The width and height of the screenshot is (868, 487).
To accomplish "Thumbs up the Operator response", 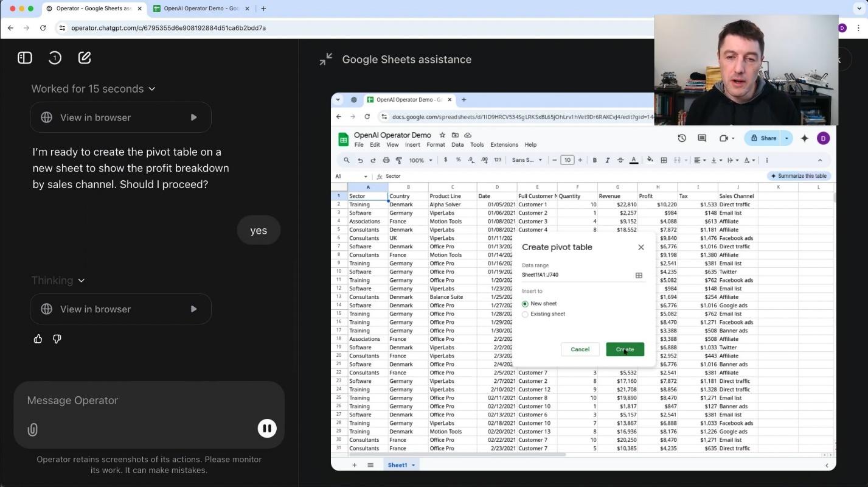I will [38, 339].
